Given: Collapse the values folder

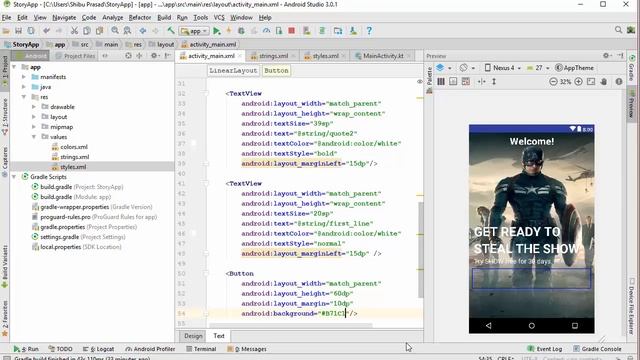Looking at the screenshot, I should tap(34, 137).
